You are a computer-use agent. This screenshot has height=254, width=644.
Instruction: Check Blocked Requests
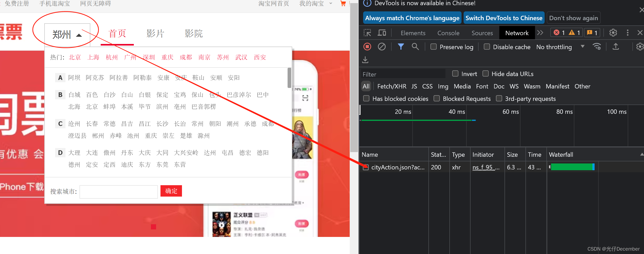coord(437,99)
